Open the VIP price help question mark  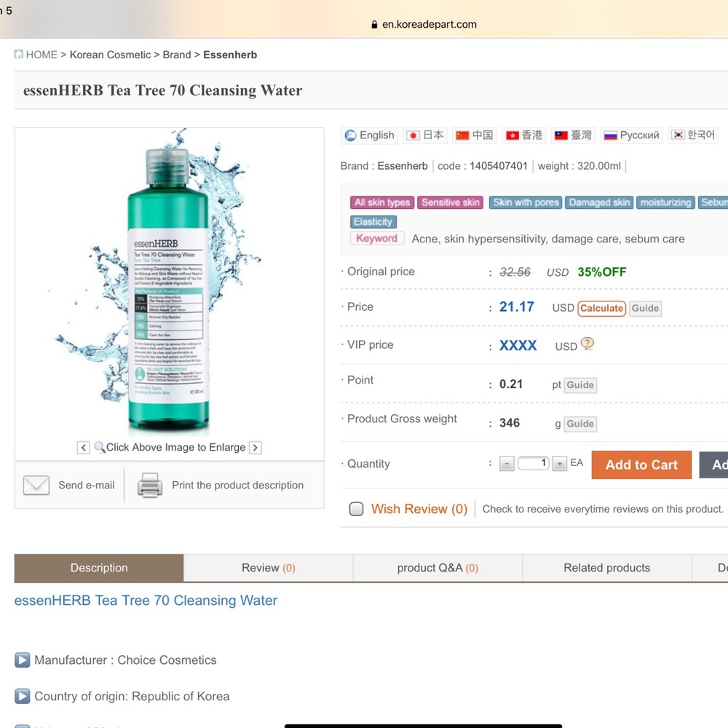tap(587, 344)
